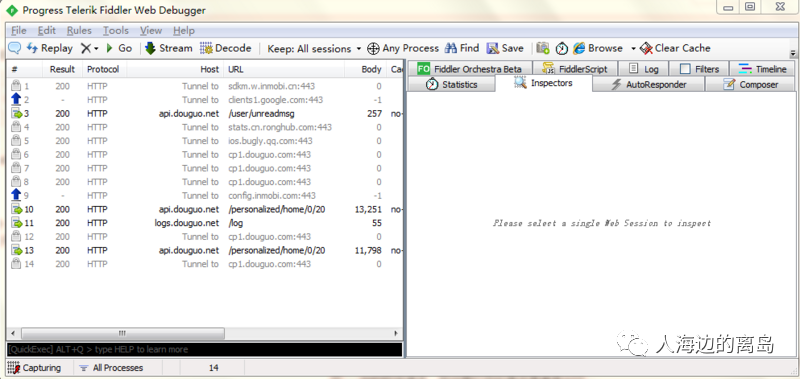This screenshot has height=379, width=800.
Task: Click the camera screenshot icon
Action: coord(543,48)
